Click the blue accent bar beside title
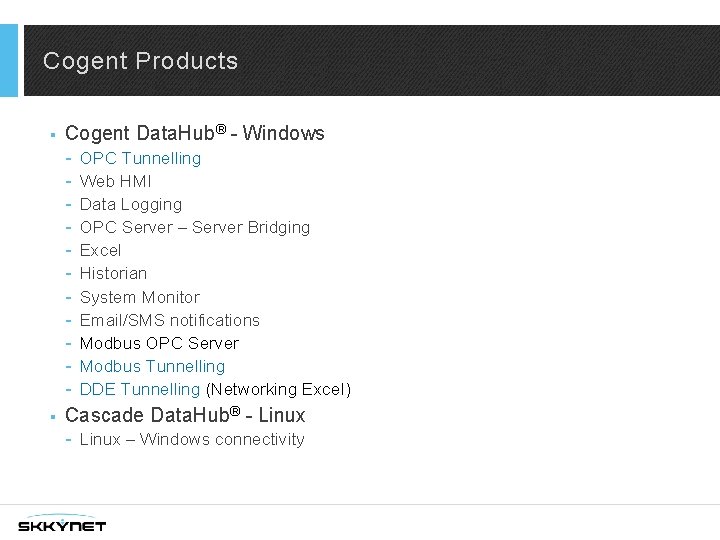 8,60
